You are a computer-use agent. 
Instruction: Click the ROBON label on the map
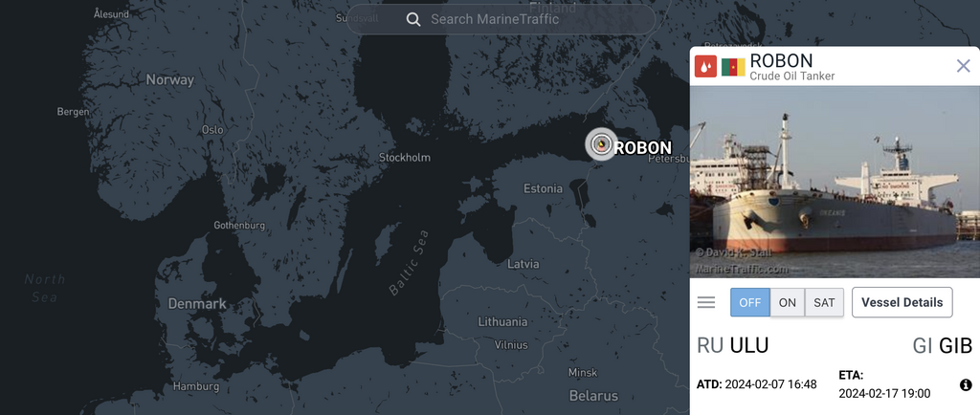[643, 148]
